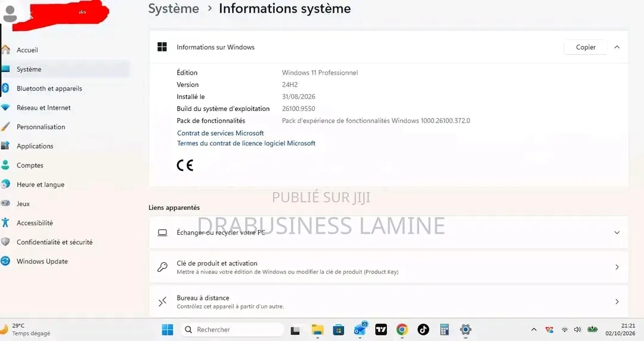Click the Accessibilité figure icon
This screenshot has width=644, height=341.
click(5, 222)
